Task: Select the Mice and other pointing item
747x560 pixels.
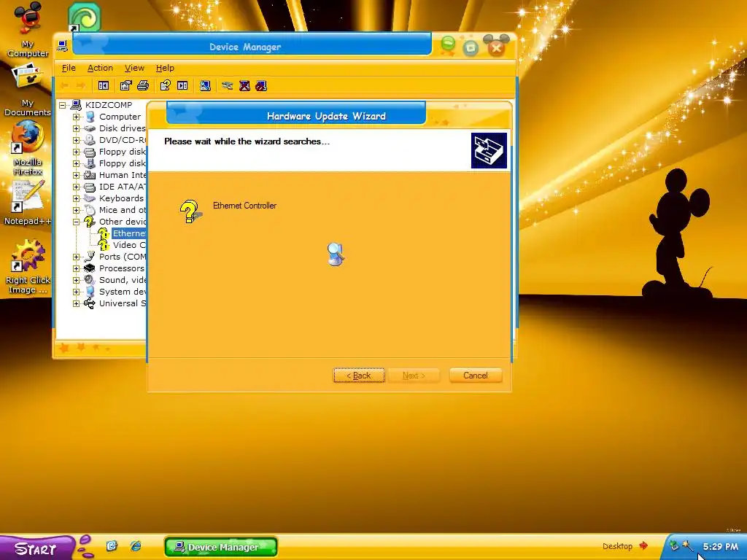Action: point(123,210)
